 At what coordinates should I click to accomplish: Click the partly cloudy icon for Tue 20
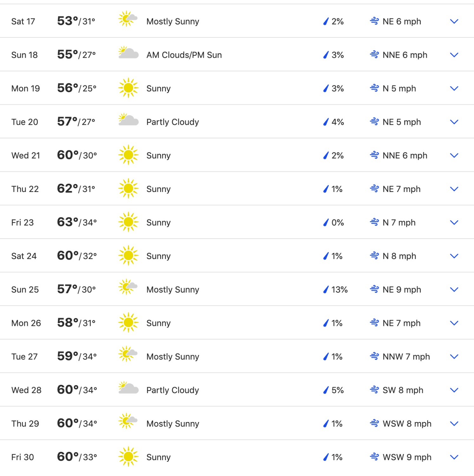(128, 120)
